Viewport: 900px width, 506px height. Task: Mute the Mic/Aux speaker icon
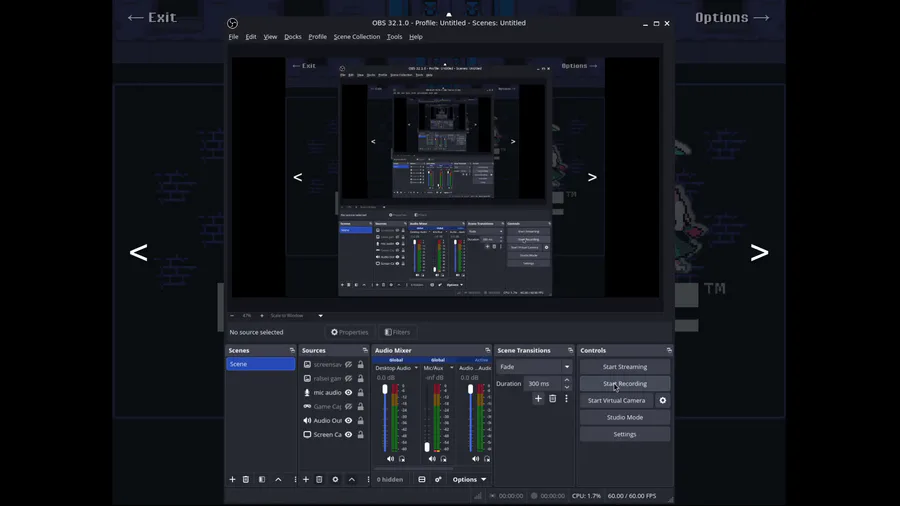coord(432,458)
